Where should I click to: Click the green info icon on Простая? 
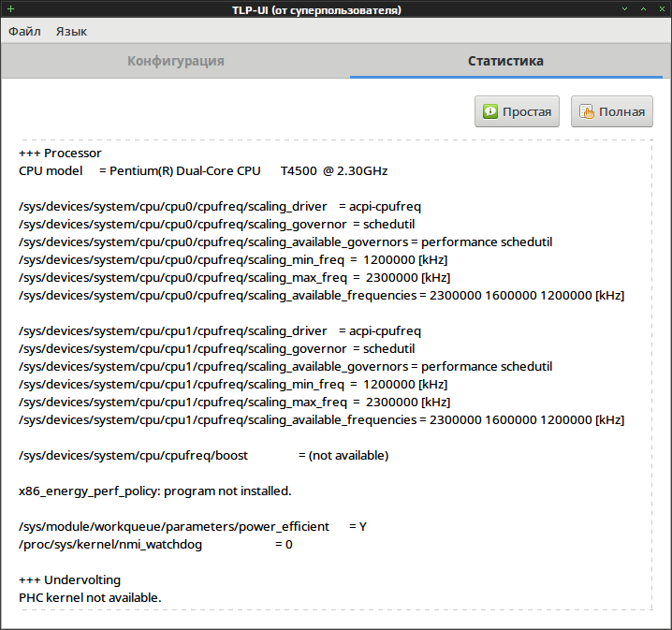[490, 111]
